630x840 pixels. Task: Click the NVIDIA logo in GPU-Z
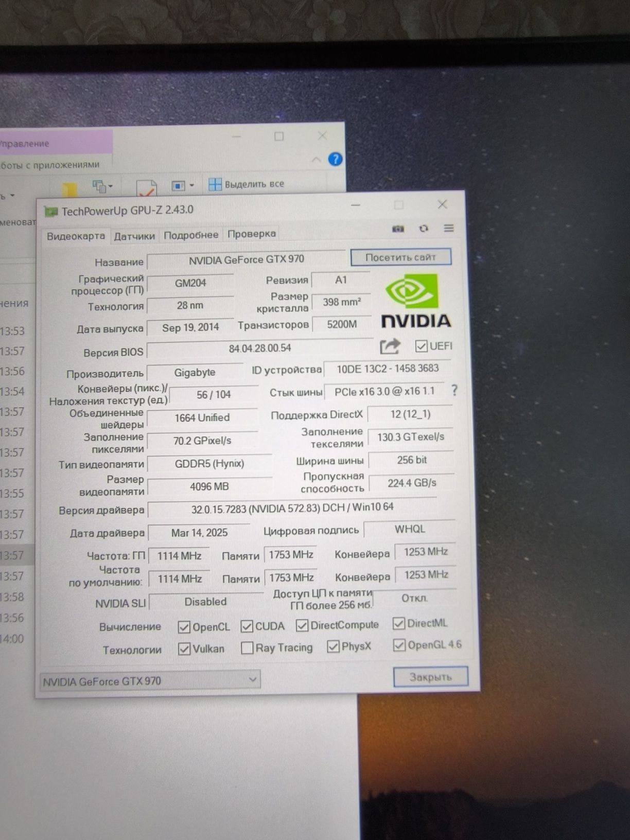coord(416,302)
